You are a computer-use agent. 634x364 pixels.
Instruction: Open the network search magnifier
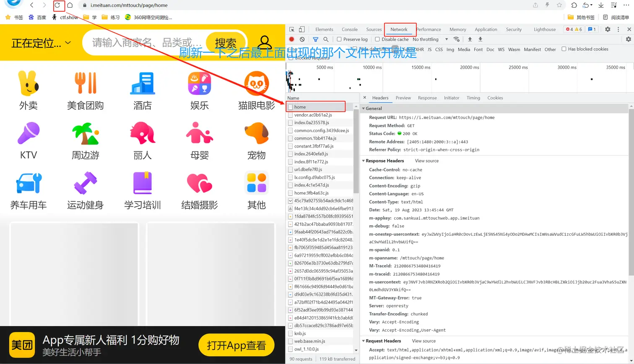pyautogui.click(x=326, y=39)
